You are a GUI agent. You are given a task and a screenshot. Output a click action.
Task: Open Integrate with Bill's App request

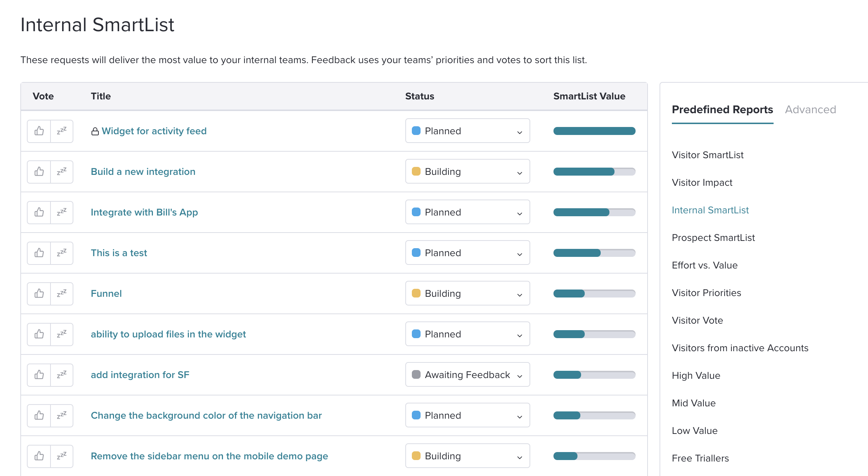[144, 212]
